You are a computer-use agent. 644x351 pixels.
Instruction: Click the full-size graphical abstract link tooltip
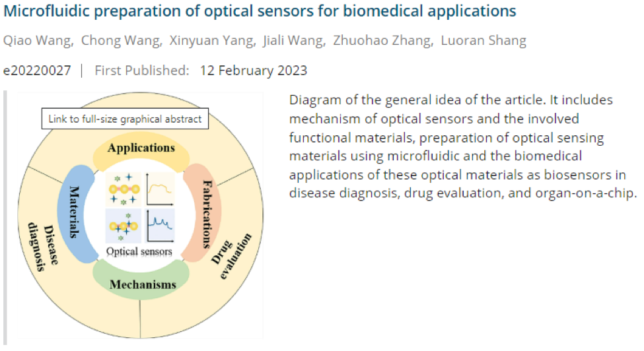coord(125,119)
